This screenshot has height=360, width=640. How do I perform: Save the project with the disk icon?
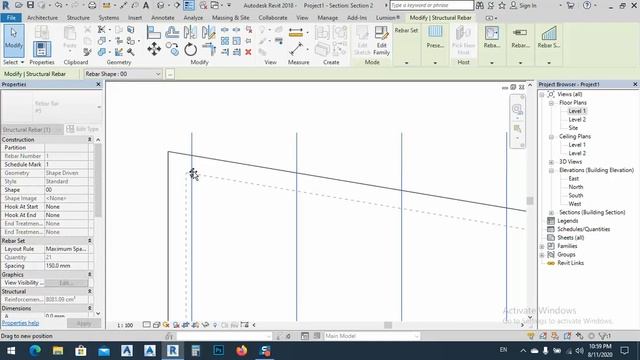30,5
